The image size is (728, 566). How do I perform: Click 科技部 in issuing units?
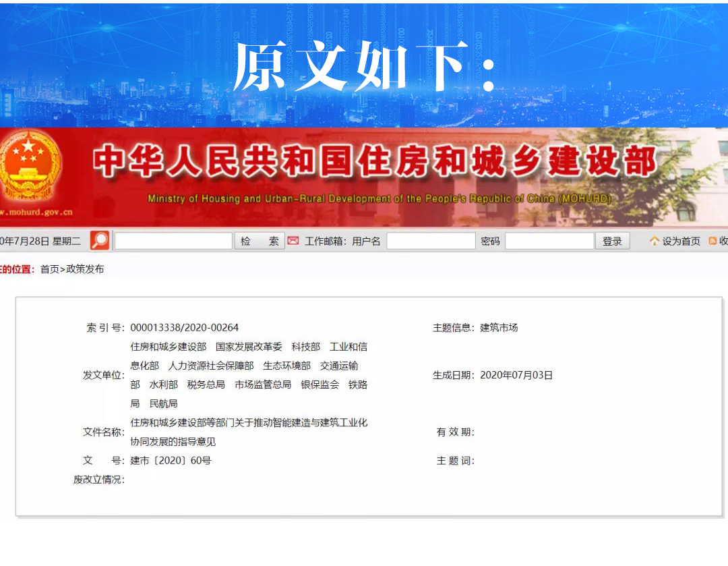(x=306, y=347)
